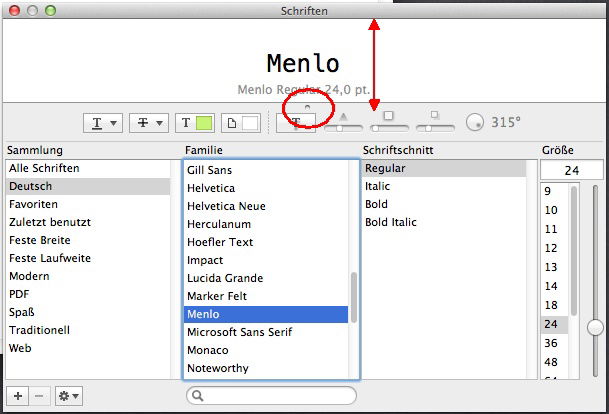Choose Noteworthy font family
This screenshot has width=609, height=414.
pos(266,368)
